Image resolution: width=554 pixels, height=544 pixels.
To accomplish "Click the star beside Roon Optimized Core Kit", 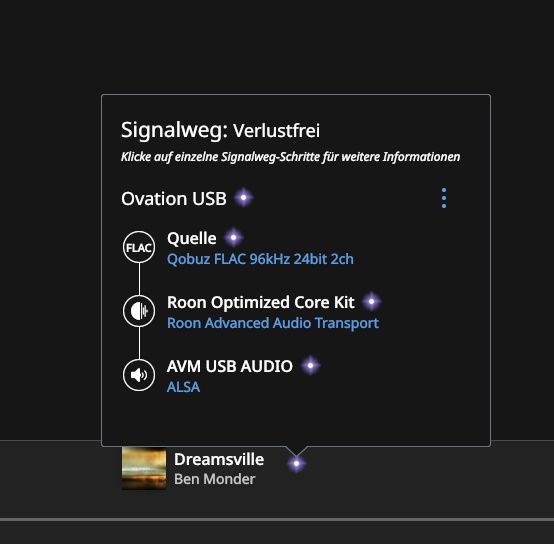I will [371, 301].
